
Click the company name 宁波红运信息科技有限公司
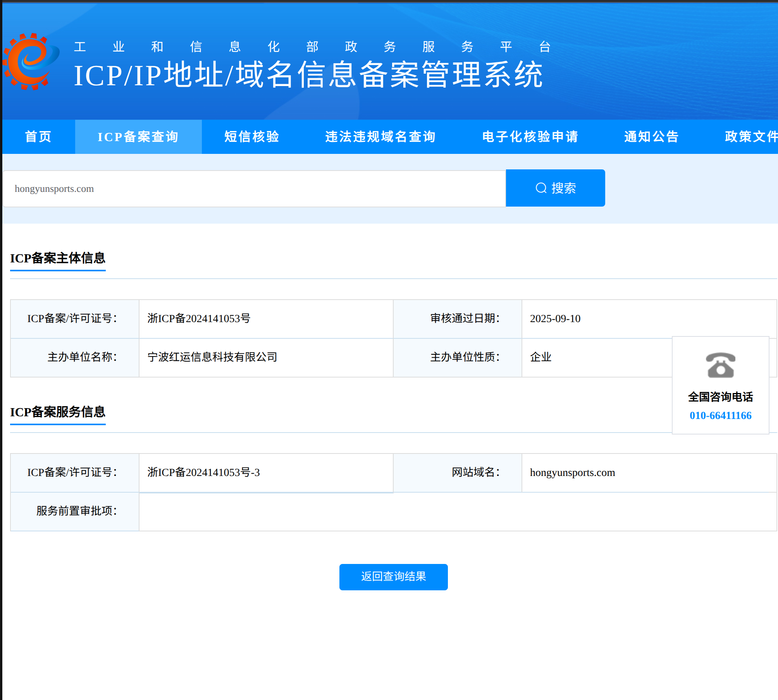(212, 357)
